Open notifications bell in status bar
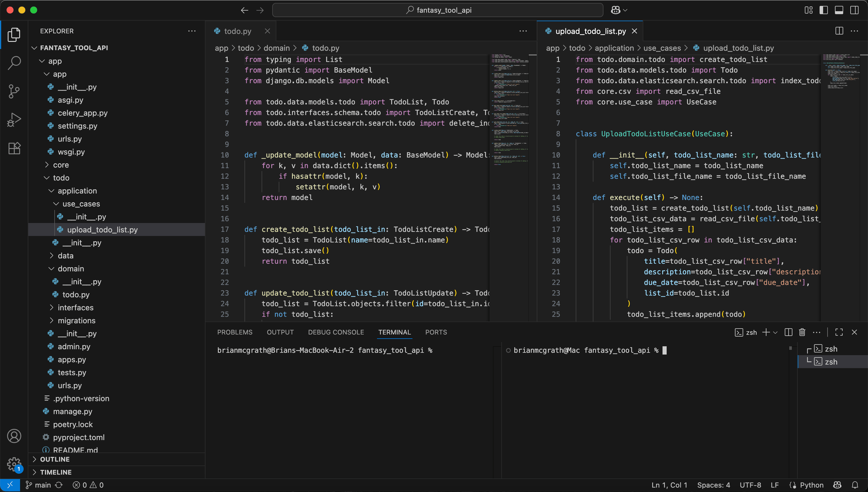The height and width of the screenshot is (492, 868). coord(855,485)
